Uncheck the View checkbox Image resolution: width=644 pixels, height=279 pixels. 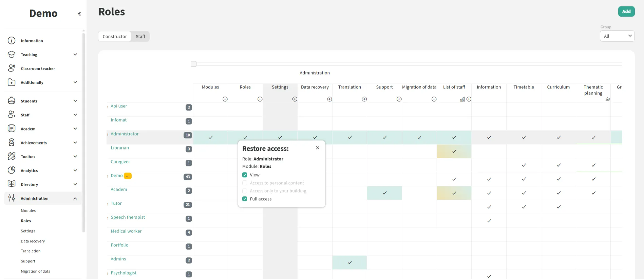tap(245, 175)
